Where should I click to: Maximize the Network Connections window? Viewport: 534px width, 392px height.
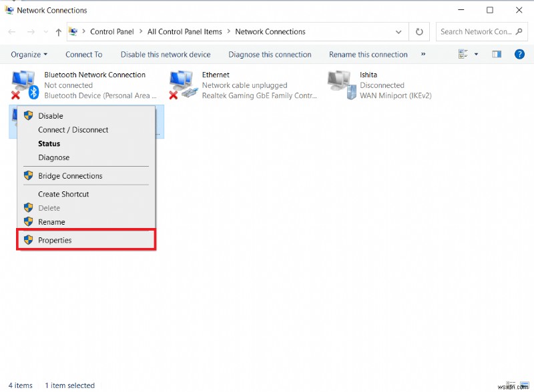click(490, 10)
